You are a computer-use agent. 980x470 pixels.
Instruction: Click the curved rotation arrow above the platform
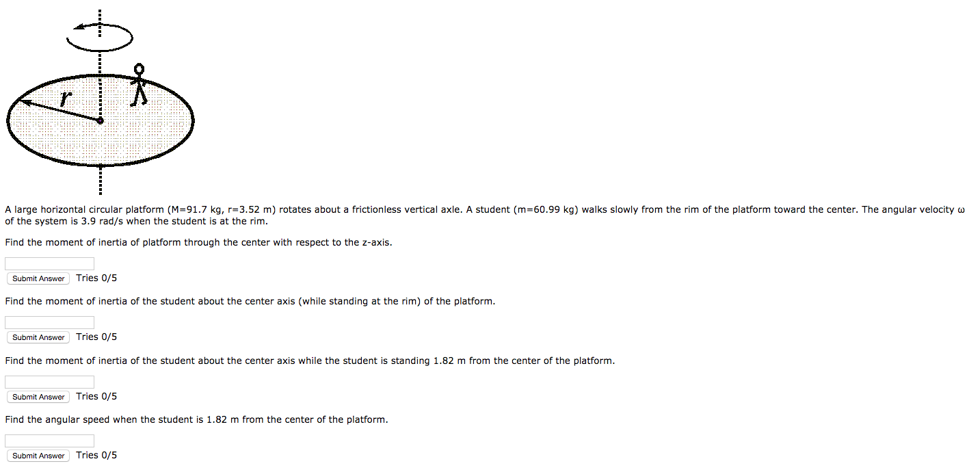coord(100,37)
